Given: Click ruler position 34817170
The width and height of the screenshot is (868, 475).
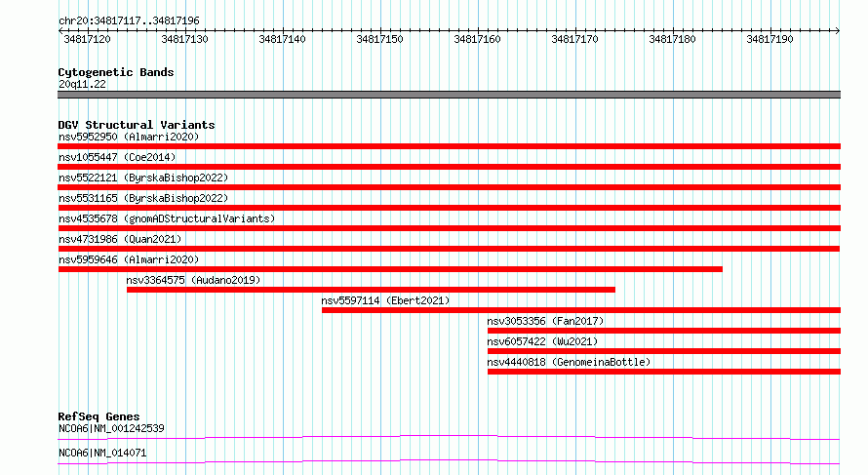Looking at the screenshot, I should [574, 39].
